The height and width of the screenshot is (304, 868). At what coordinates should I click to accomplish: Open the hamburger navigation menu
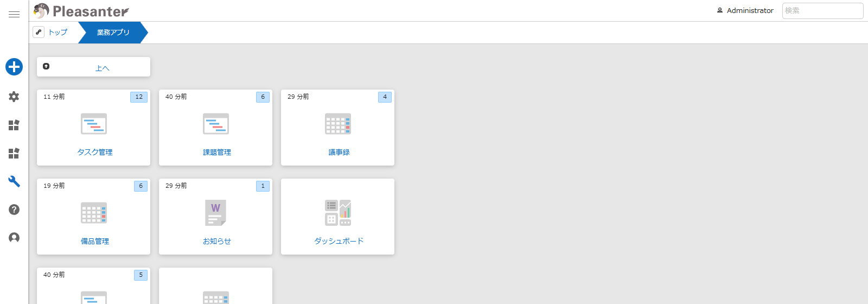[14, 15]
